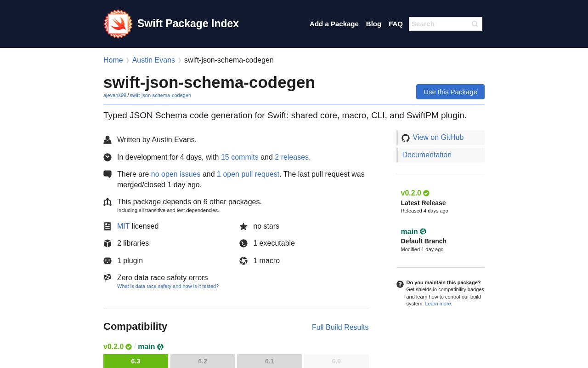The width and height of the screenshot is (588, 368).
Task: Click 'Zero data race safety errors' text
Action: [x=162, y=278]
